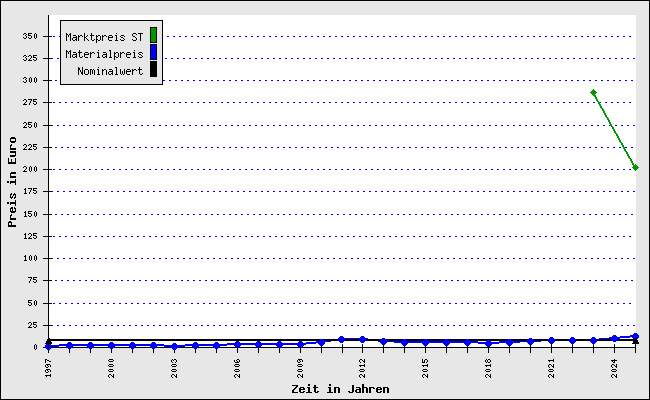
Task: Click the highest green Marktpreis data point
Action: click(x=593, y=92)
